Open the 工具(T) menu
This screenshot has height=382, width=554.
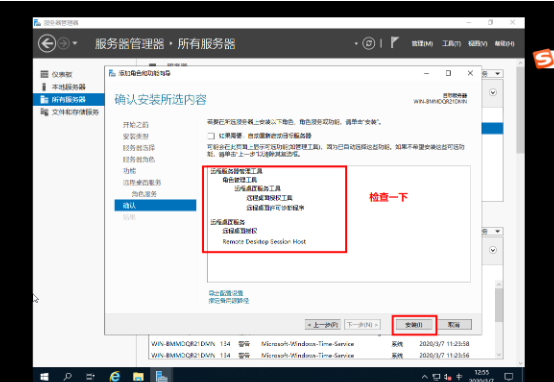[x=451, y=43]
